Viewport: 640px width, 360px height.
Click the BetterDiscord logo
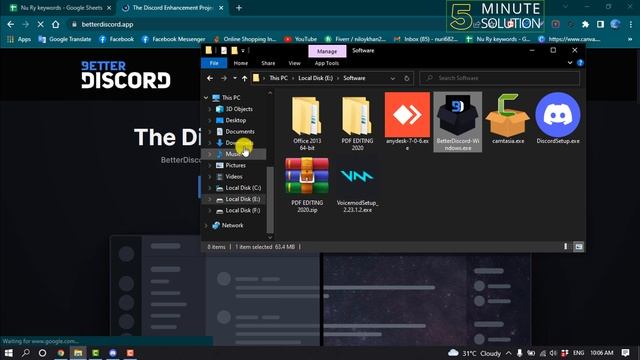pos(126,75)
